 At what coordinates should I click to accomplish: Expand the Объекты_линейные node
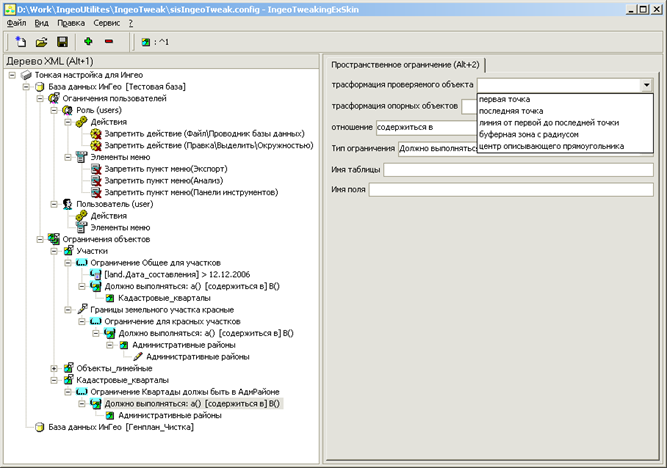click(x=54, y=368)
